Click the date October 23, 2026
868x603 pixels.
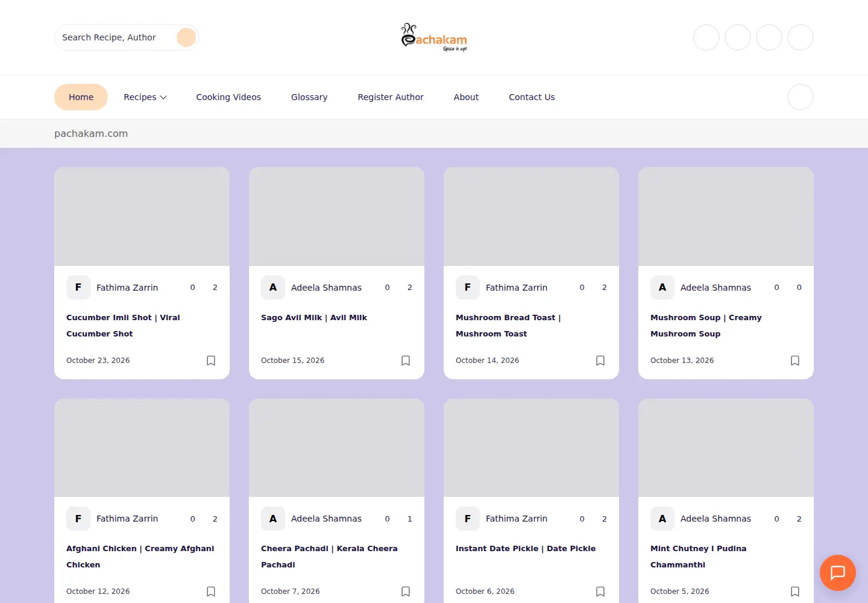(98, 361)
